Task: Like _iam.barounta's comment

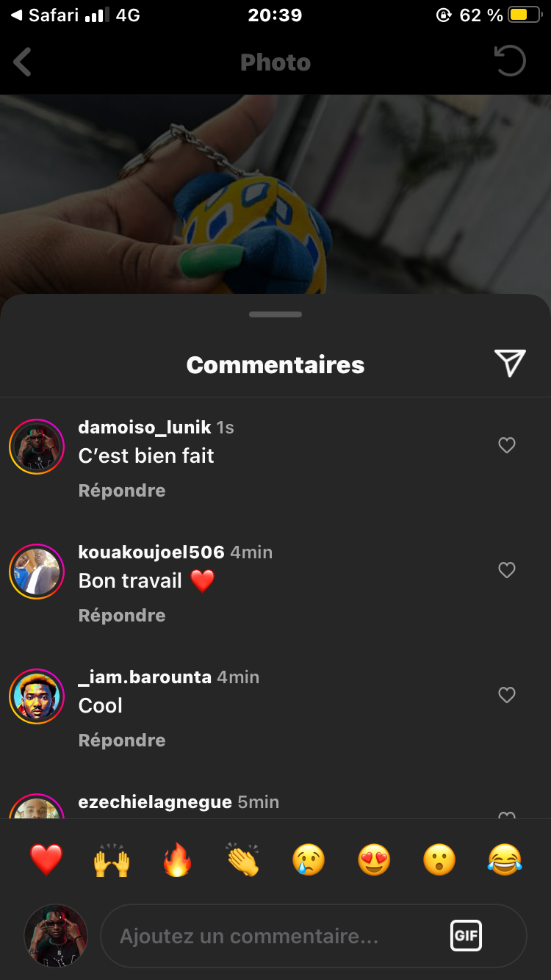Action: pyautogui.click(x=507, y=695)
